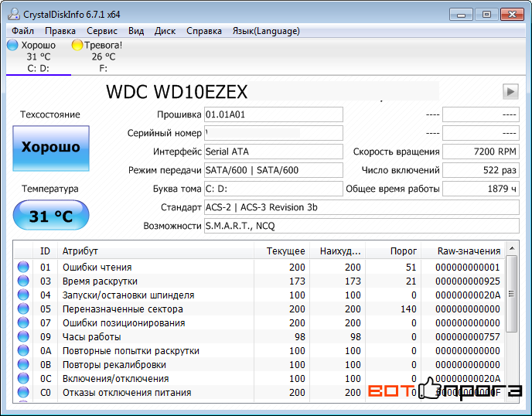The height and width of the screenshot is (416, 532).
Task: Click the Буква тома C: D: field
Action: (274, 189)
